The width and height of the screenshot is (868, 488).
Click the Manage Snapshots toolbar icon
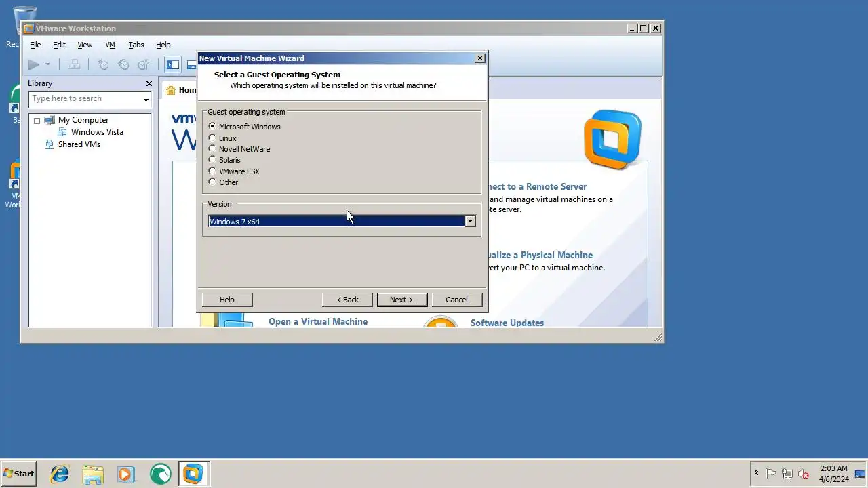click(x=143, y=64)
